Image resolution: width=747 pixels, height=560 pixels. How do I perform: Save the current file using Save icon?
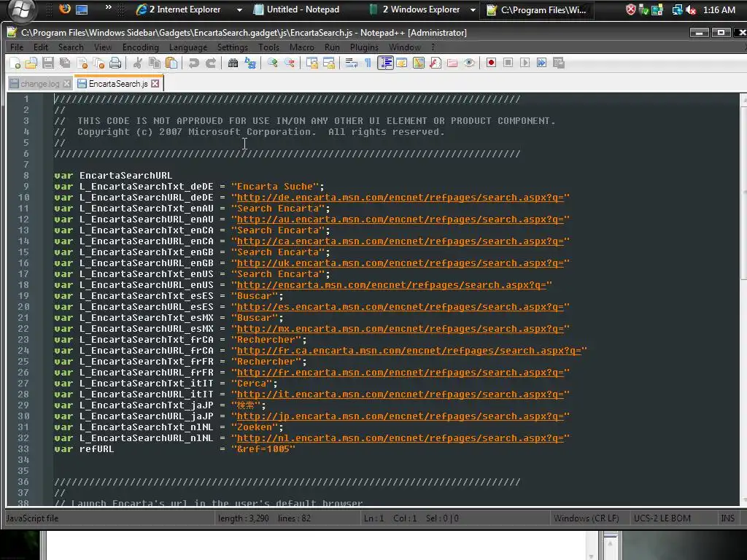pyautogui.click(x=48, y=63)
